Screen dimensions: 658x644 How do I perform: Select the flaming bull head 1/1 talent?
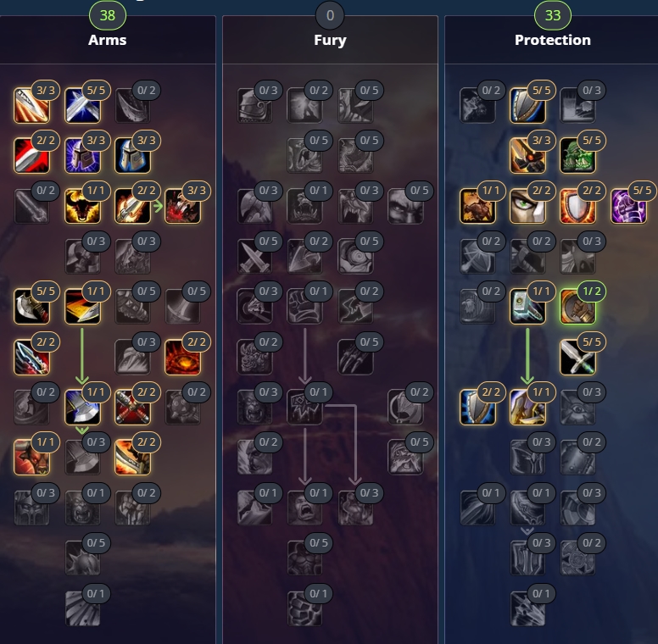coord(82,206)
